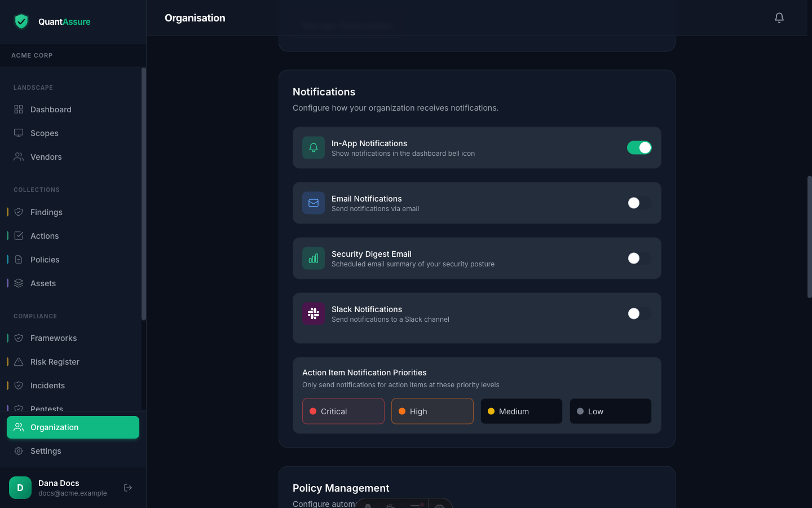The width and height of the screenshot is (812, 508).
Task: Click the Security Digest chart icon
Action: click(x=314, y=258)
